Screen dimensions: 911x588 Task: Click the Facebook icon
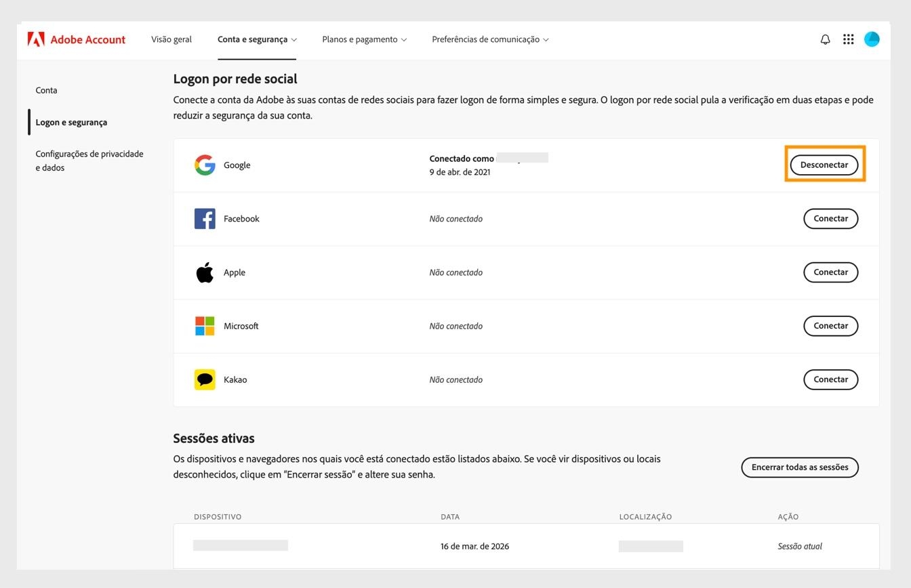coord(204,218)
